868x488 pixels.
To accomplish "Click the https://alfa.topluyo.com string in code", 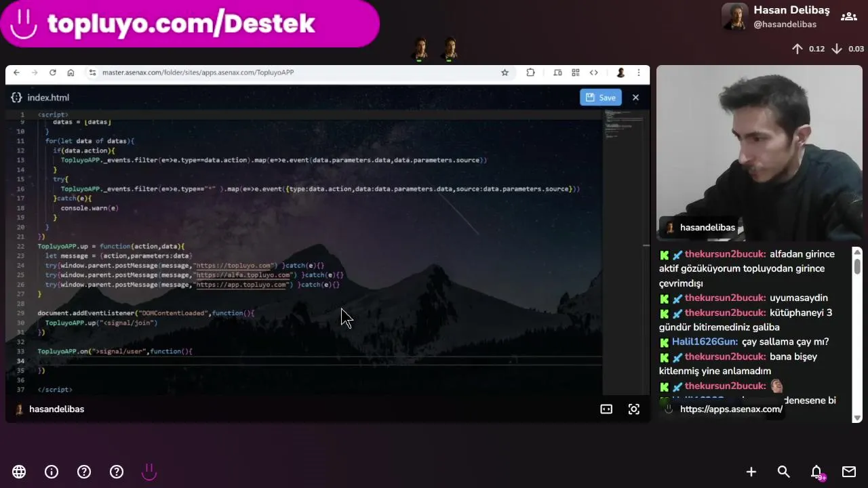I will (243, 275).
